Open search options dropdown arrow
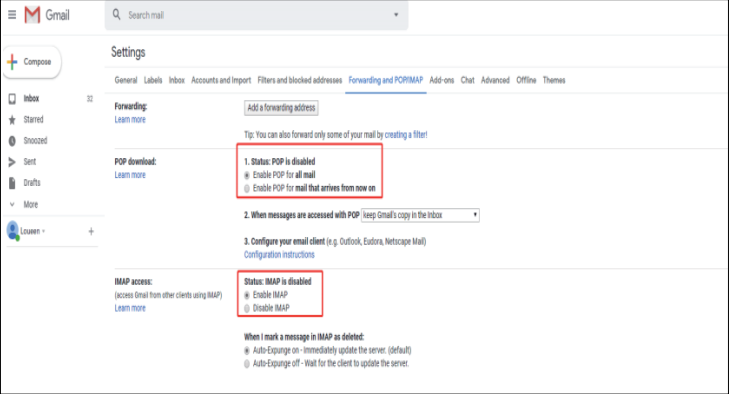This screenshot has width=729, height=394. pyautogui.click(x=396, y=15)
